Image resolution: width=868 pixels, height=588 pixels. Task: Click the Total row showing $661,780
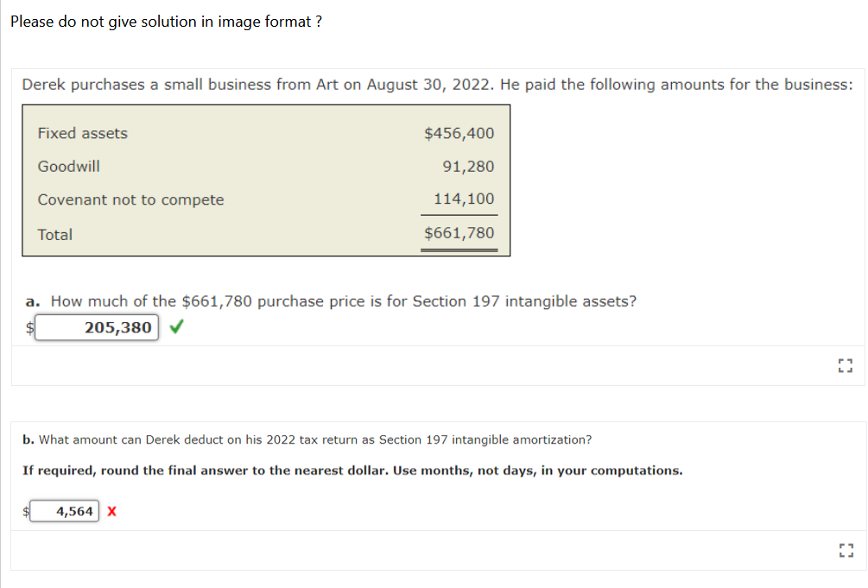click(x=55, y=234)
